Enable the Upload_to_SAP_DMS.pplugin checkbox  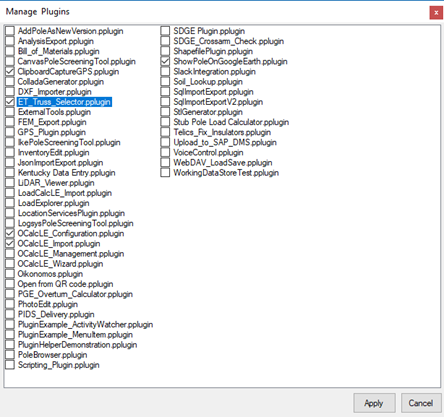pyautogui.click(x=165, y=142)
